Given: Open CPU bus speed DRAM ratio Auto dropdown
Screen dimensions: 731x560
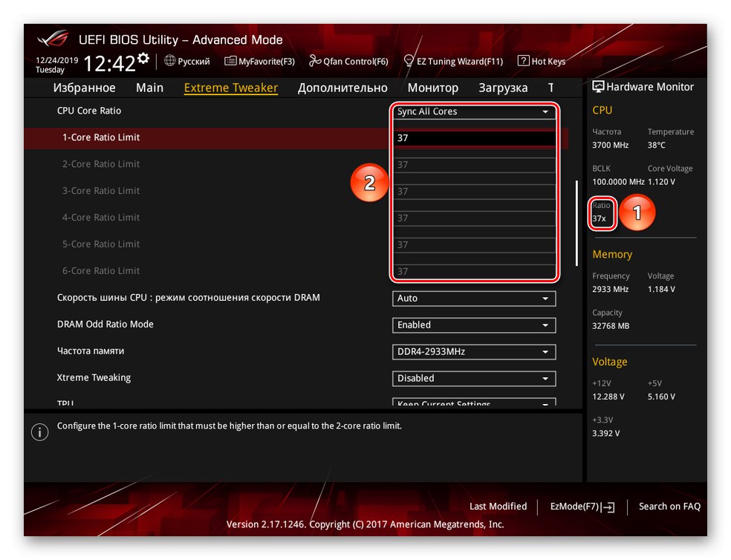Looking at the screenshot, I should pos(474,299).
